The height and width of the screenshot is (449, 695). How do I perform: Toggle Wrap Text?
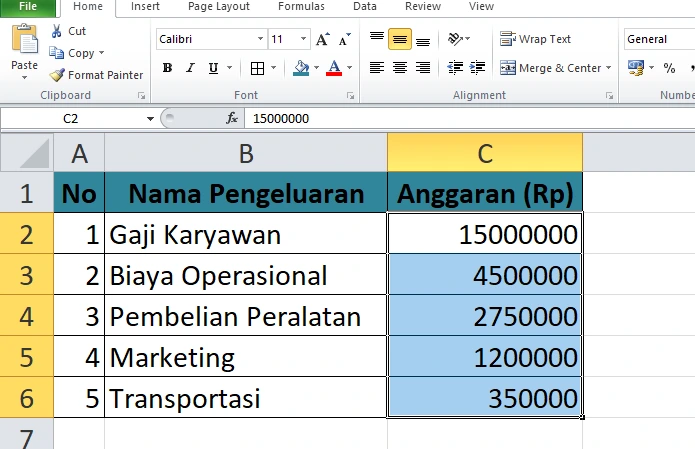[535, 39]
